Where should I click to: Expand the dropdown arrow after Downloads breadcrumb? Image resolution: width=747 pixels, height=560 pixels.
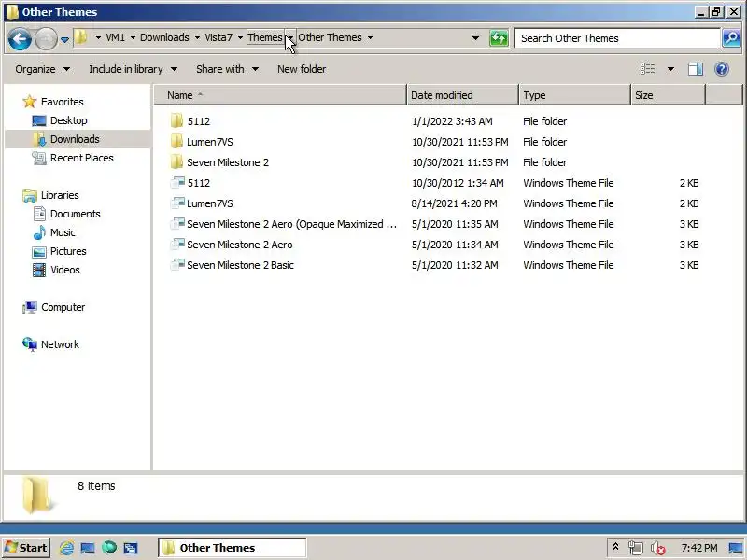coord(197,37)
